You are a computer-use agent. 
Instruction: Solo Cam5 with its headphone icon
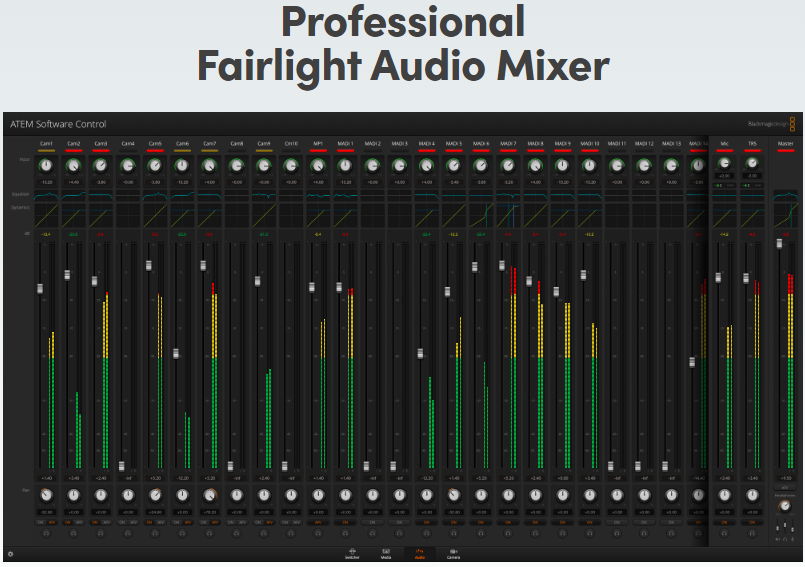tap(155, 534)
